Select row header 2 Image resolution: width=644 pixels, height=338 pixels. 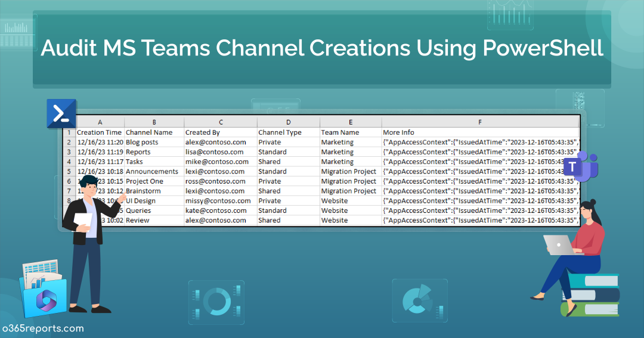[69, 142]
